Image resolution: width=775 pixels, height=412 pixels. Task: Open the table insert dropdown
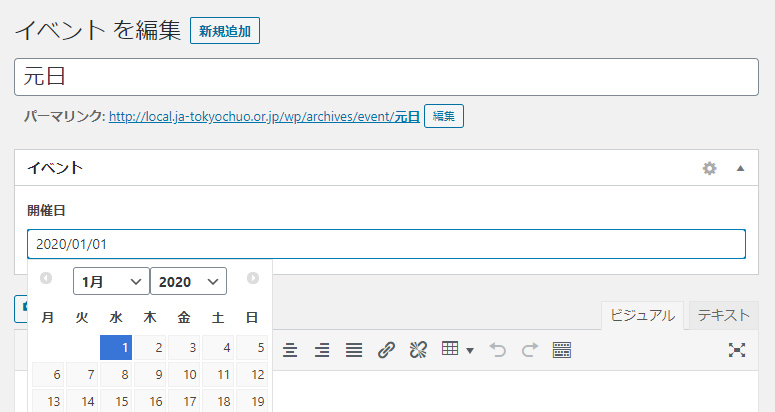click(457, 349)
